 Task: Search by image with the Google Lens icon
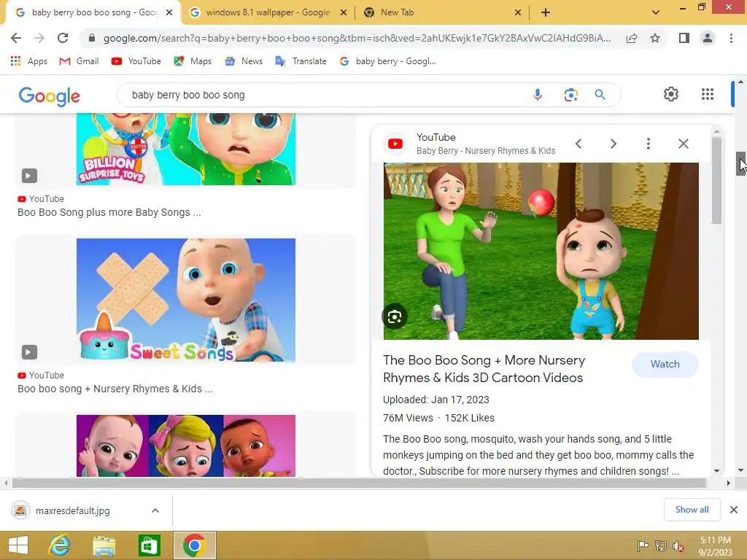point(570,95)
